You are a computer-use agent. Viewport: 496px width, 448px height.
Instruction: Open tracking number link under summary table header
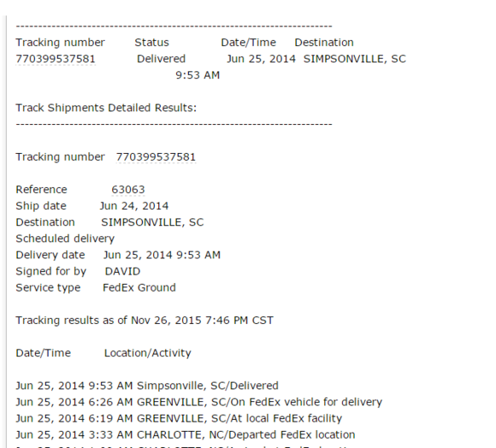pyautogui.click(x=56, y=59)
